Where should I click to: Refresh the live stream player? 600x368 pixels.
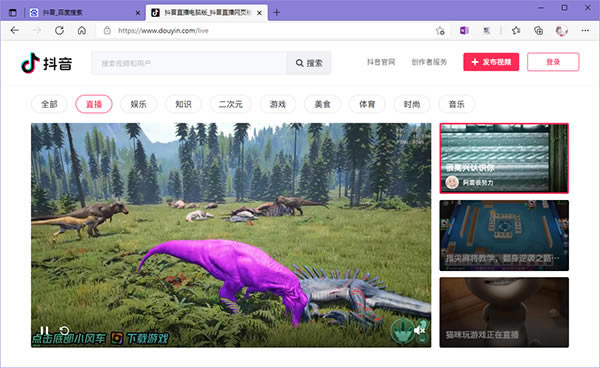click(64, 330)
